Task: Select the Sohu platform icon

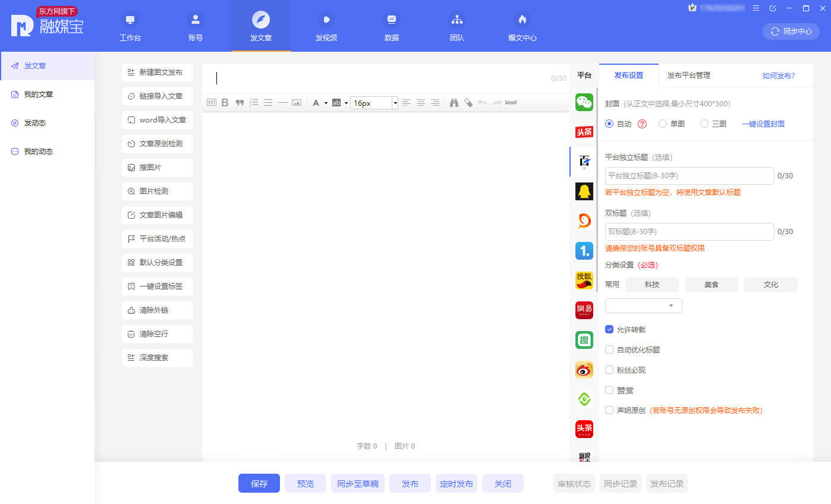Action: click(584, 281)
